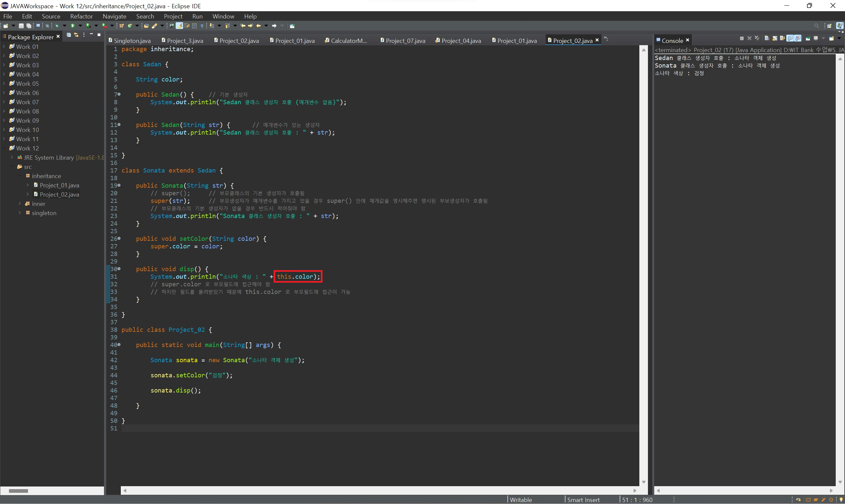Viewport: 845px width, 504px height.
Task: Switch to the Project_07.java tab
Action: 405,41
